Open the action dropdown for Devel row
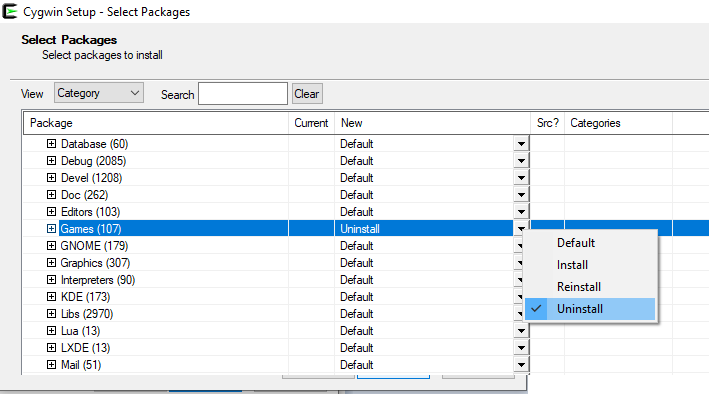Image resolution: width=709 pixels, height=394 pixels. pyautogui.click(x=521, y=178)
